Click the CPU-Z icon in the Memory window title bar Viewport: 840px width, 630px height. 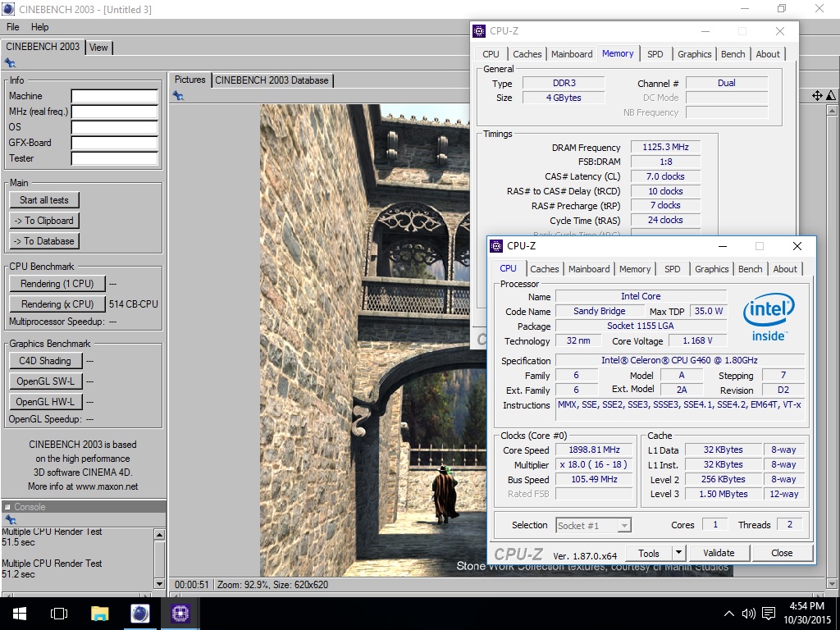click(x=479, y=31)
